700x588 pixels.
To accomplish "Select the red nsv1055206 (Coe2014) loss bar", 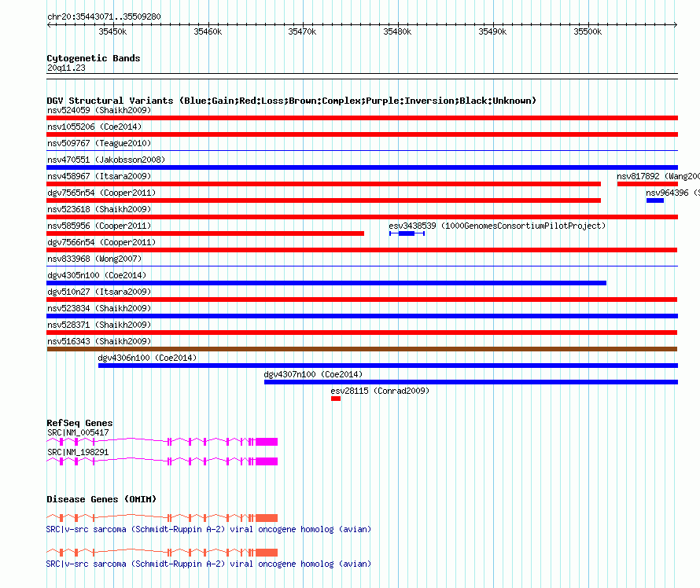I will point(362,134).
